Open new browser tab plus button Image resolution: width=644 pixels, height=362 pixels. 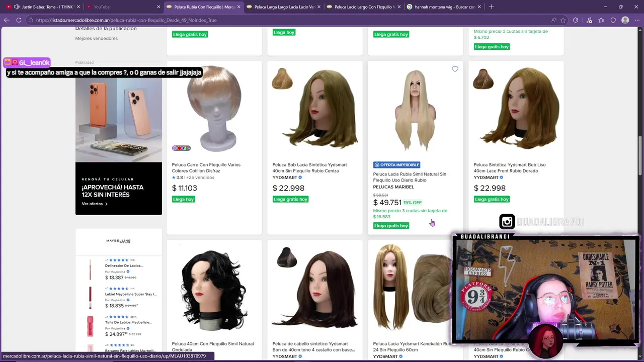pos(491,7)
